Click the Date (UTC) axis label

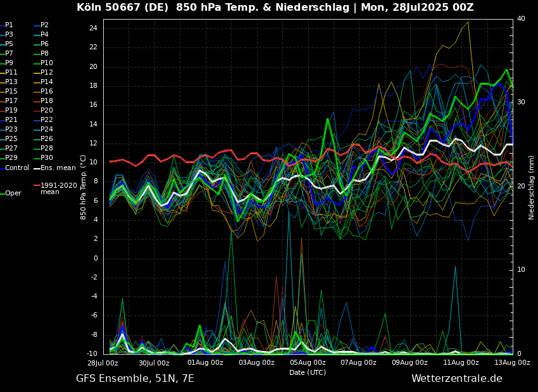pyautogui.click(x=308, y=373)
